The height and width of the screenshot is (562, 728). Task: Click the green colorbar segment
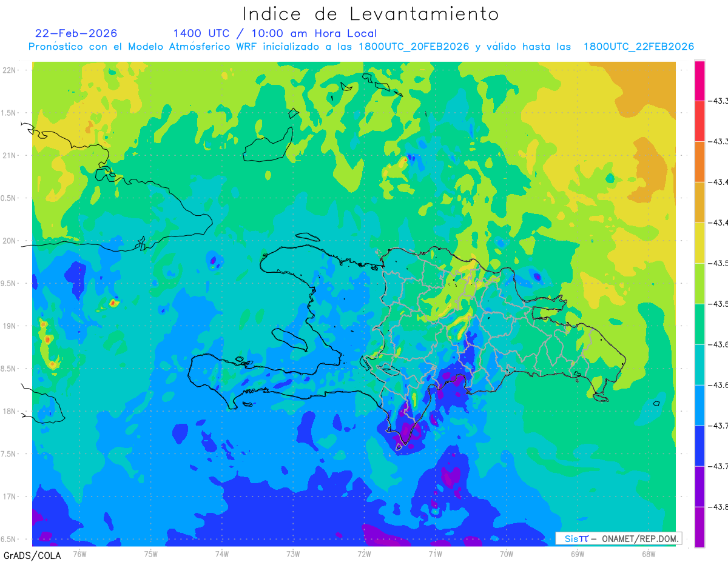coord(699,324)
